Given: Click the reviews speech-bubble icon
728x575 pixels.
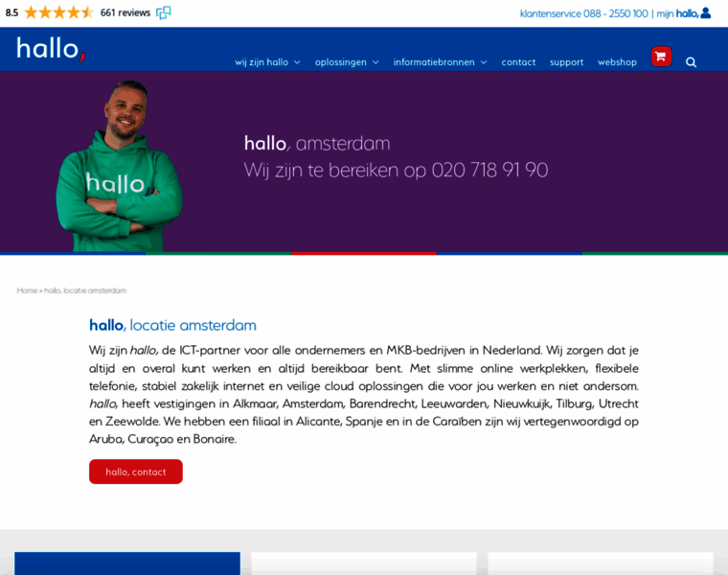Looking at the screenshot, I should pyautogui.click(x=164, y=12).
